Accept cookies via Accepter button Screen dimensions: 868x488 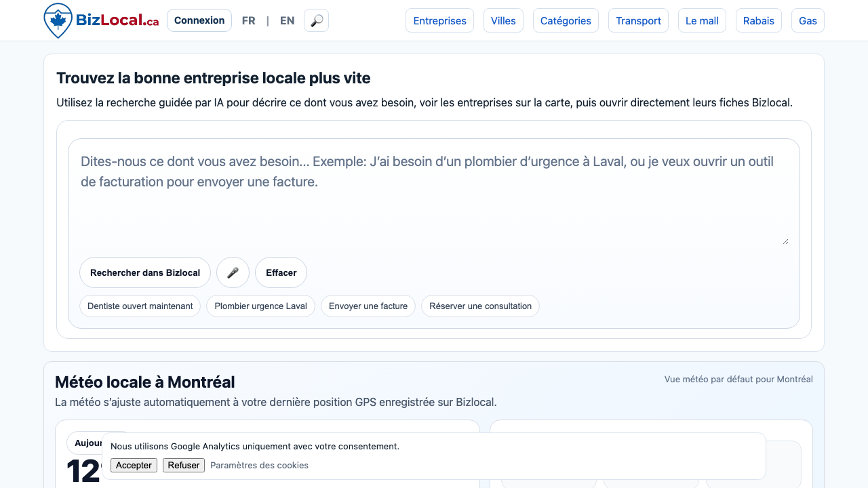[x=134, y=465]
